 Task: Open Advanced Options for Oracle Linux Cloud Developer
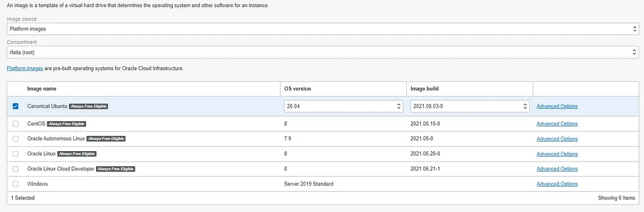[557, 169]
